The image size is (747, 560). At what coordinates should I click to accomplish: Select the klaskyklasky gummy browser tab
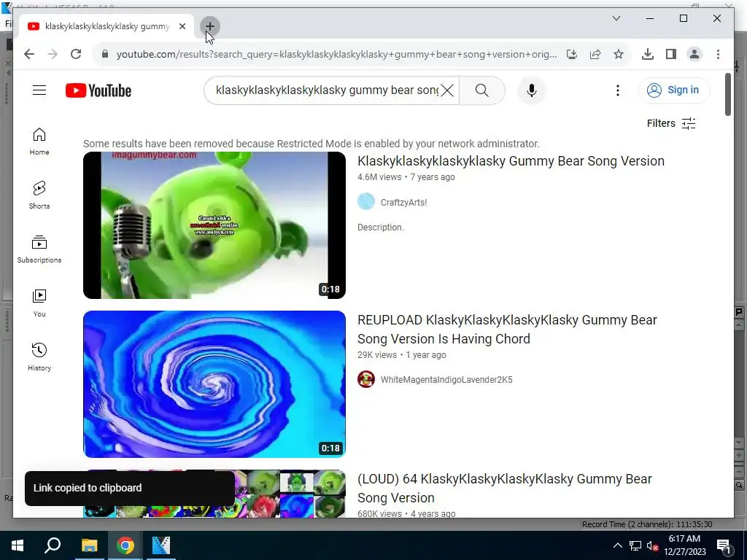(106, 27)
